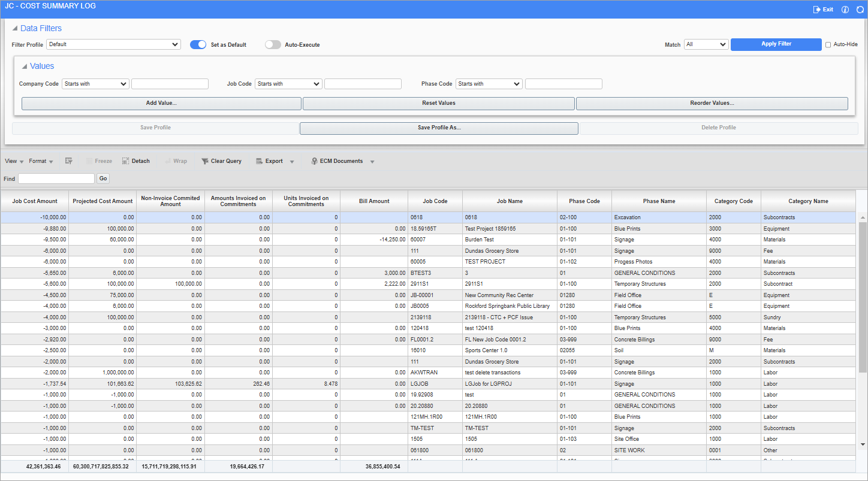
Task: Open the Match dropdown showing All
Action: 706,44
